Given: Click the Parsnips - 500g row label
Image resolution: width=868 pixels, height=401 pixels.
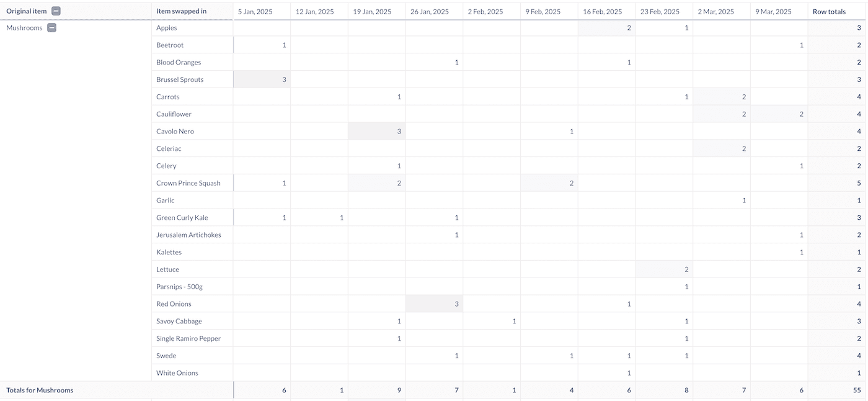Looking at the screenshot, I should [179, 287].
